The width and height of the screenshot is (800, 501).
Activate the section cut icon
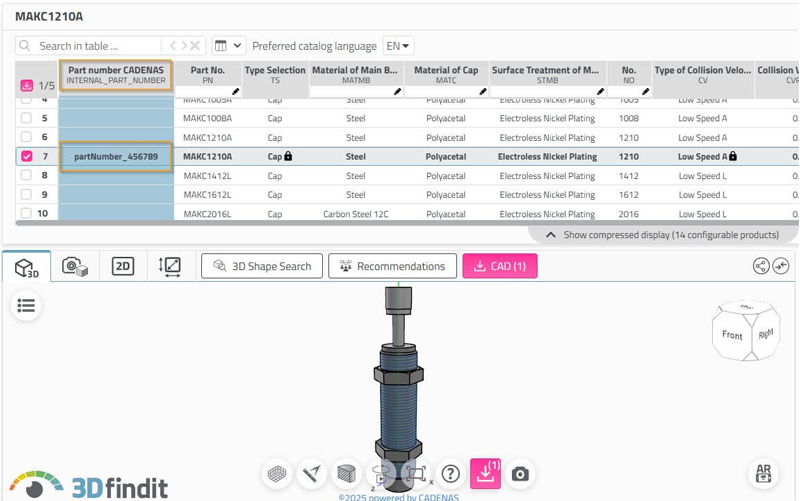tap(346, 474)
